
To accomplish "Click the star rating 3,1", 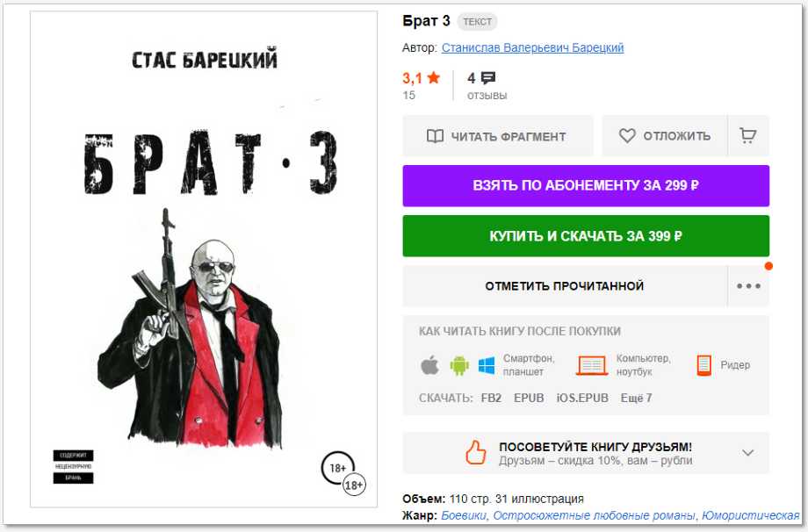I will (x=421, y=78).
